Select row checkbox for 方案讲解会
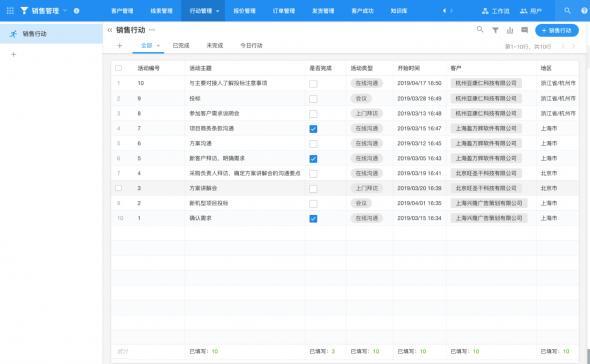Viewport: 590px width, 364px height. point(119,188)
